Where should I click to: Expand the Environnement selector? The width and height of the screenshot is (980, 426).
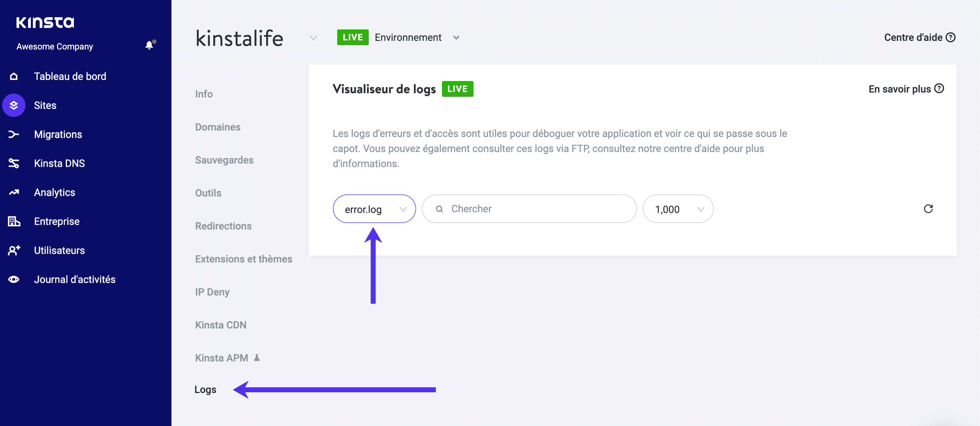tap(456, 37)
